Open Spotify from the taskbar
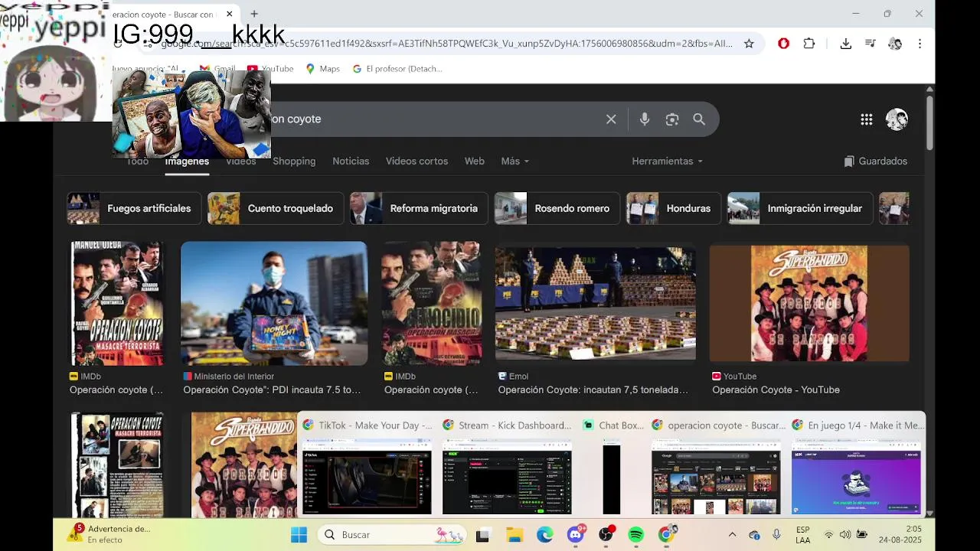 [636, 535]
